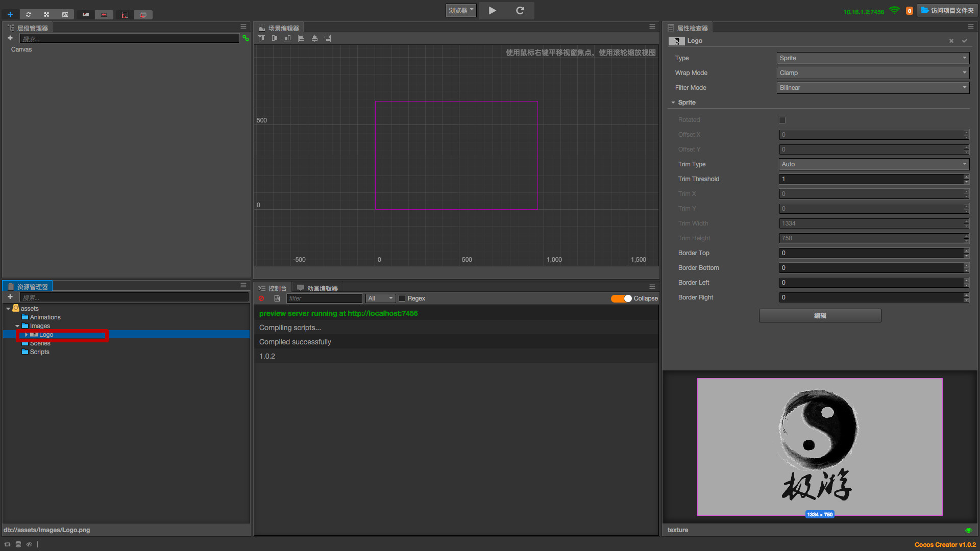
Task: Select the rotate transform tool
Action: coord(29,14)
